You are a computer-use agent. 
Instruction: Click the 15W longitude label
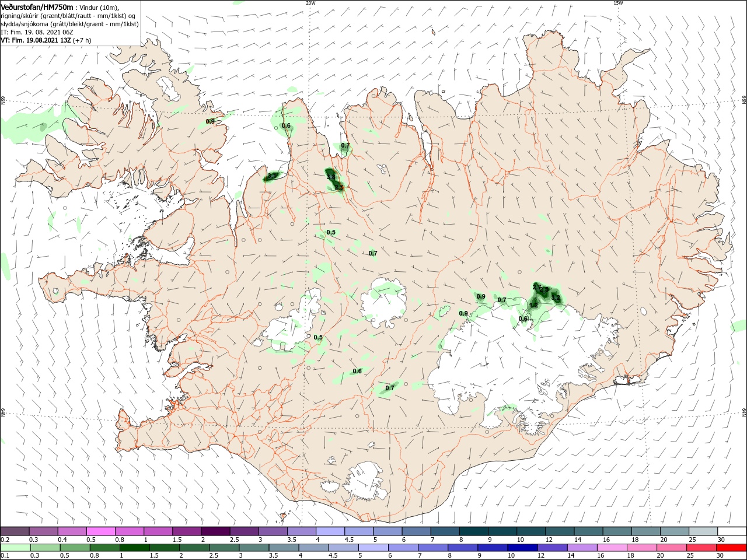(618, 3)
